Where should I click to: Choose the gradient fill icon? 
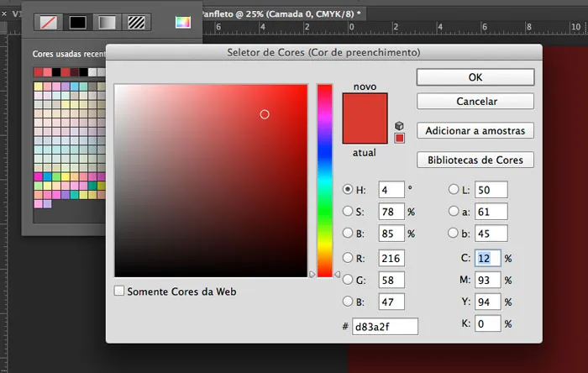(107, 23)
